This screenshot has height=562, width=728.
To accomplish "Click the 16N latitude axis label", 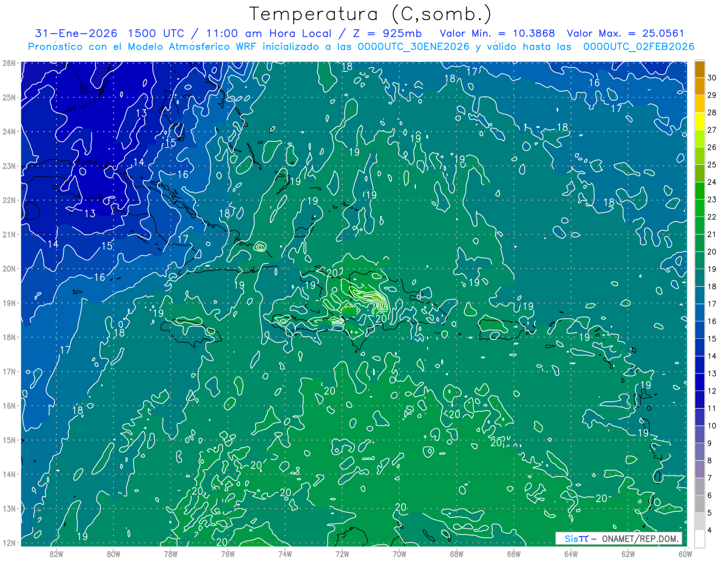I will tap(9, 406).
